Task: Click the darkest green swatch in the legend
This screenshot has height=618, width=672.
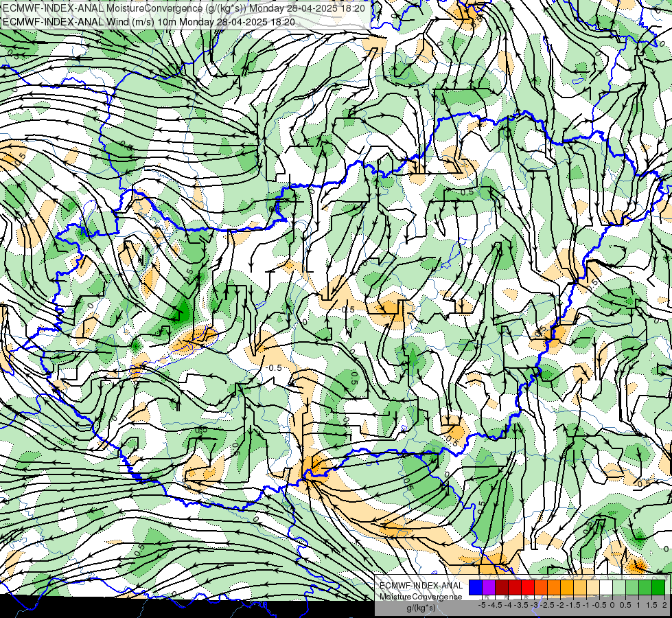Action: tap(658, 587)
